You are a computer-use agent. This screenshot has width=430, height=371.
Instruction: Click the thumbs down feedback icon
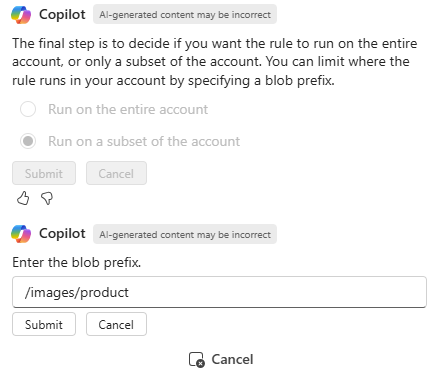(47, 198)
